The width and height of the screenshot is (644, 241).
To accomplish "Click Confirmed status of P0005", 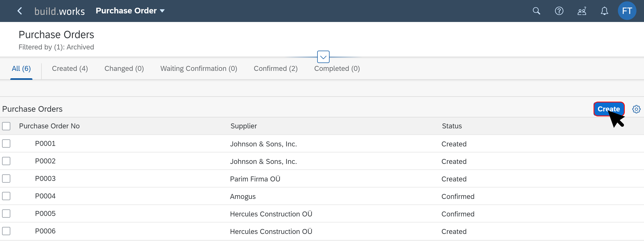I will tap(458, 214).
